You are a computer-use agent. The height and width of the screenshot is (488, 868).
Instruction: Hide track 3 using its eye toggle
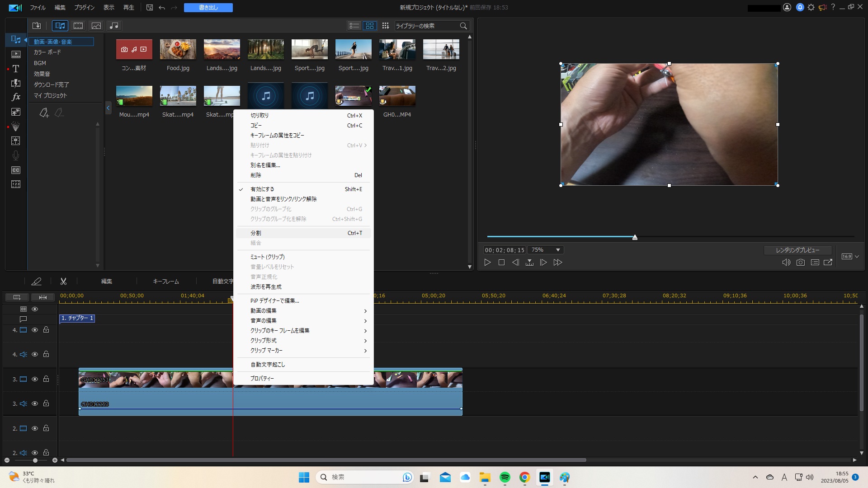(35, 379)
